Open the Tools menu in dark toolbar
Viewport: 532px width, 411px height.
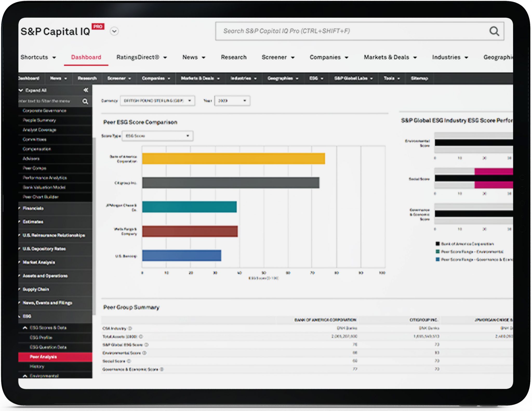coord(392,78)
